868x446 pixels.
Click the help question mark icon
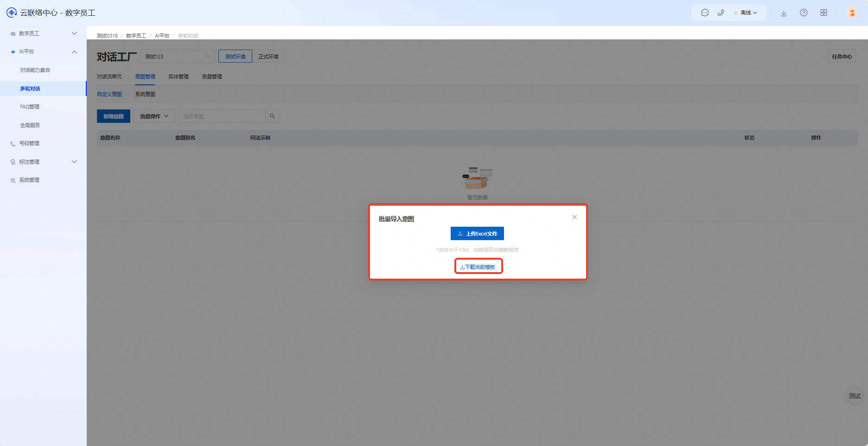tap(804, 13)
